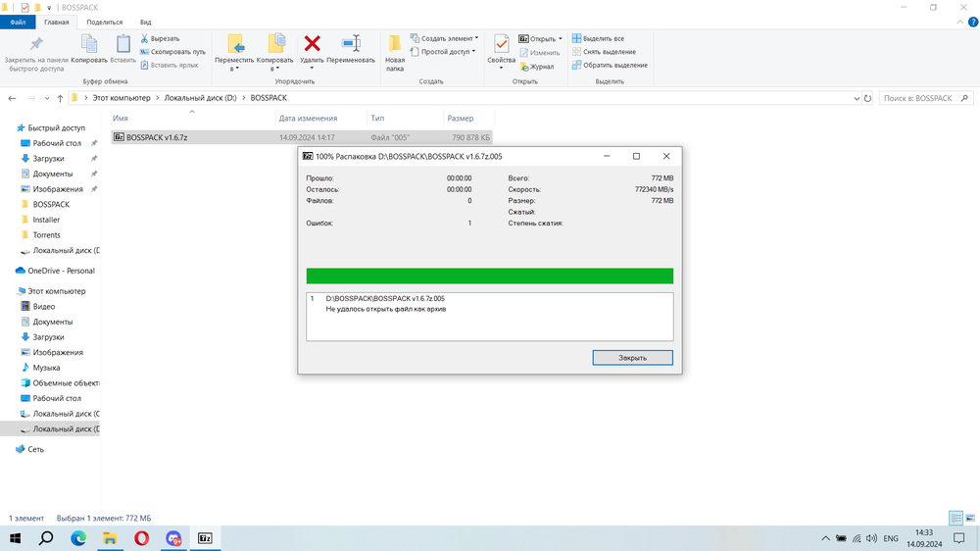Screen dimensions: 980x551
Task: Click Cut (Вырезать) in ribbon
Action: click(160, 39)
